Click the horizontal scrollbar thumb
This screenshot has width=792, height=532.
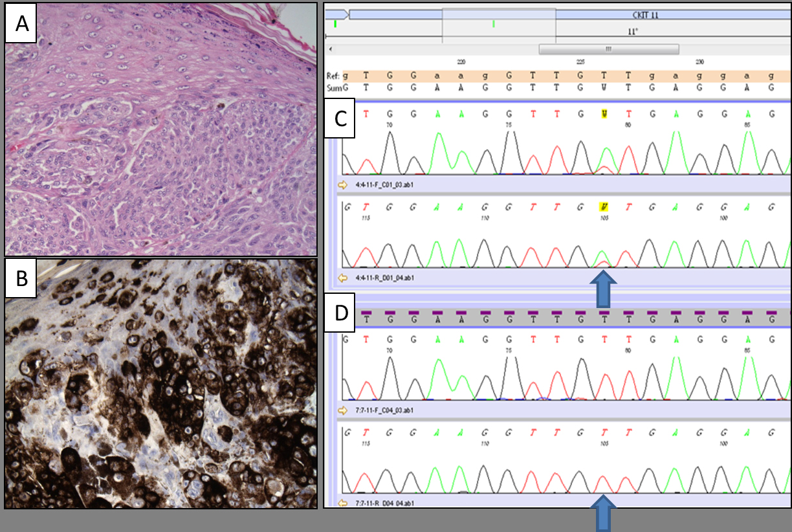tap(608, 49)
